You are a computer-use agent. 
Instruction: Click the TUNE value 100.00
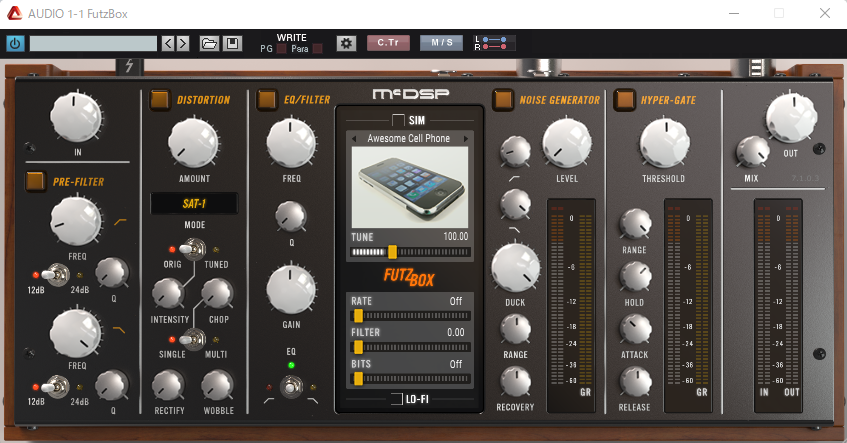[455, 237]
